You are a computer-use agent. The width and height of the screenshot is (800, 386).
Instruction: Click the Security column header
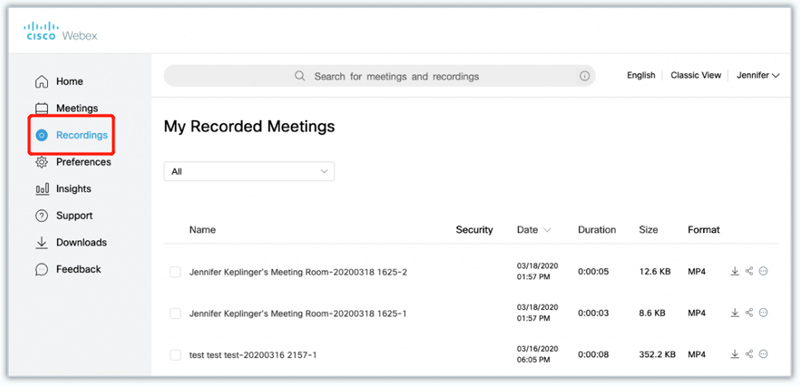[474, 230]
